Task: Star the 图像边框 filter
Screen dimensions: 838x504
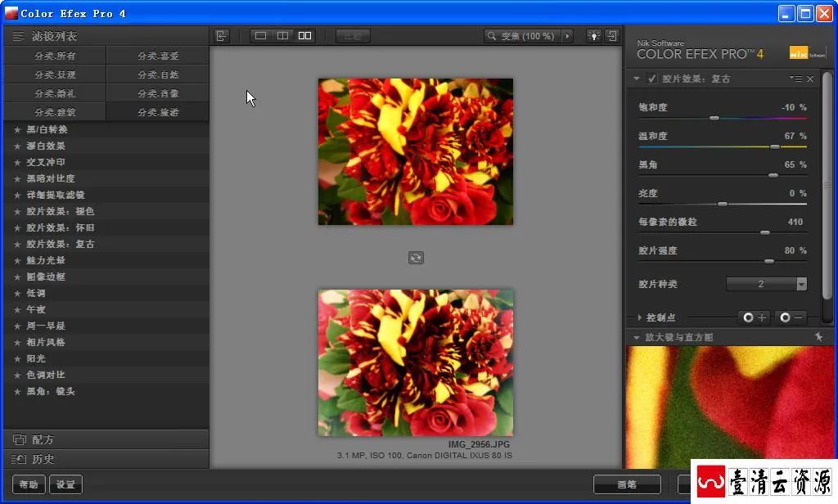Action: [x=17, y=277]
